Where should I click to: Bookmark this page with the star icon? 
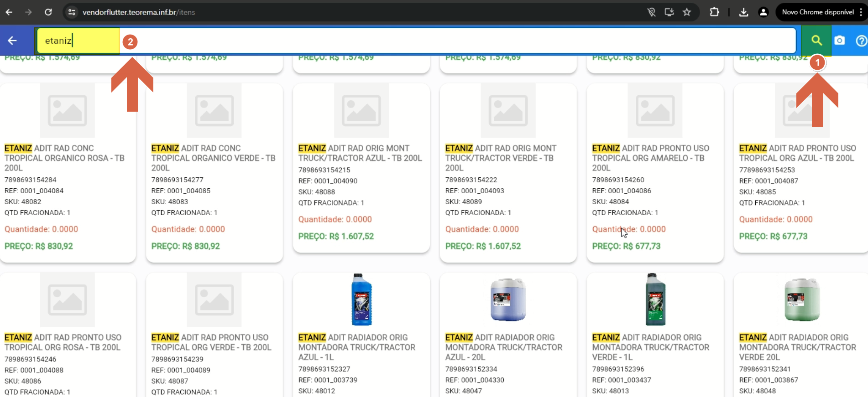(x=687, y=12)
